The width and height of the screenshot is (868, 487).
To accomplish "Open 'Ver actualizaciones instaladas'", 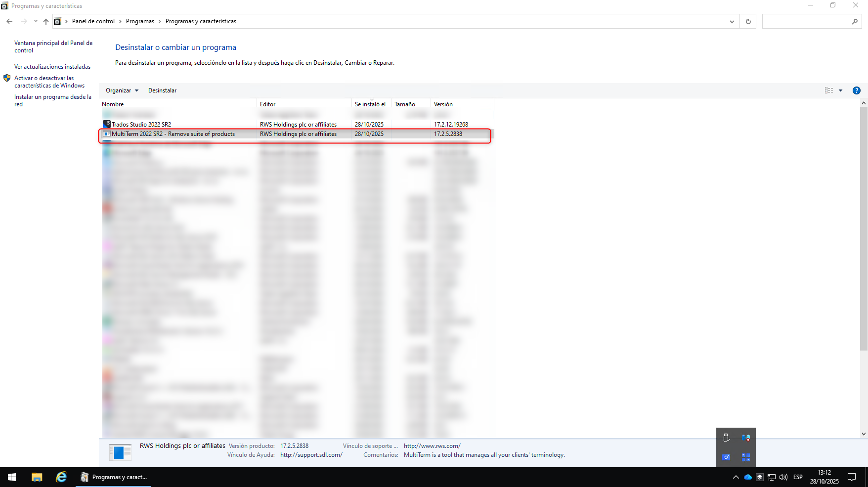I will pyautogui.click(x=52, y=66).
